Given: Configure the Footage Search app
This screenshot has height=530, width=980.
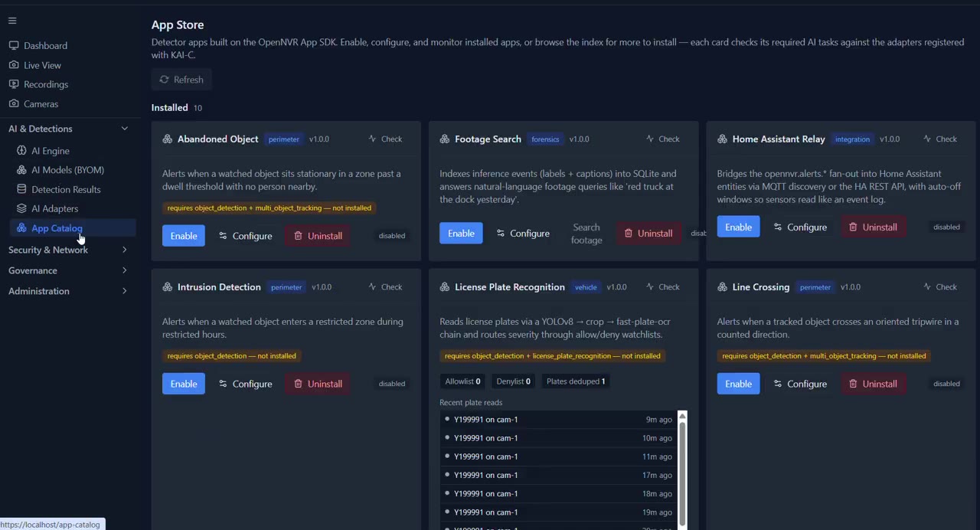Looking at the screenshot, I should point(523,234).
